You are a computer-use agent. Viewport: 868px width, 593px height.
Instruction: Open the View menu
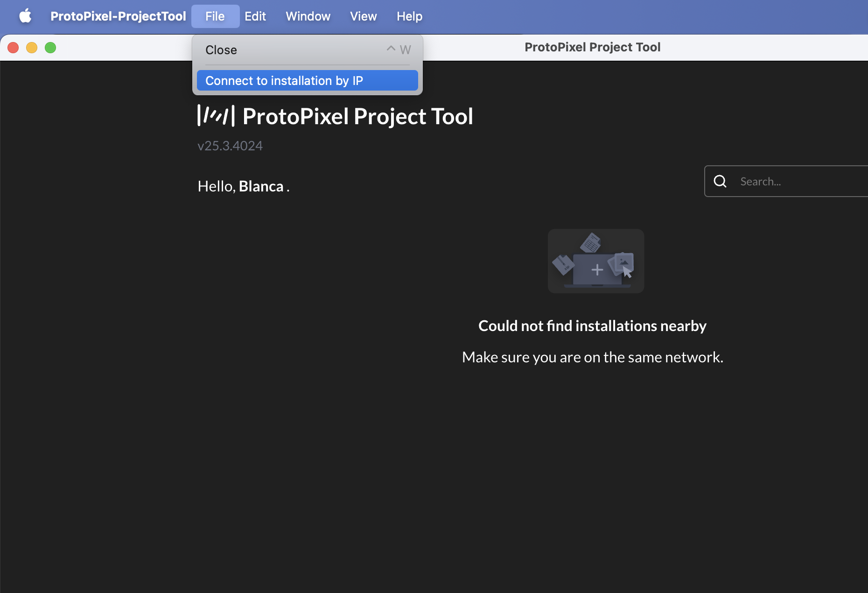pyautogui.click(x=363, y=16)
